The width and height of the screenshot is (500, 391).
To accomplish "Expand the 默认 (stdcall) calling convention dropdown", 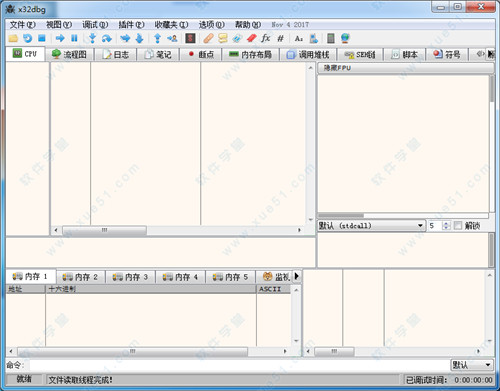I will click(371, 226).
